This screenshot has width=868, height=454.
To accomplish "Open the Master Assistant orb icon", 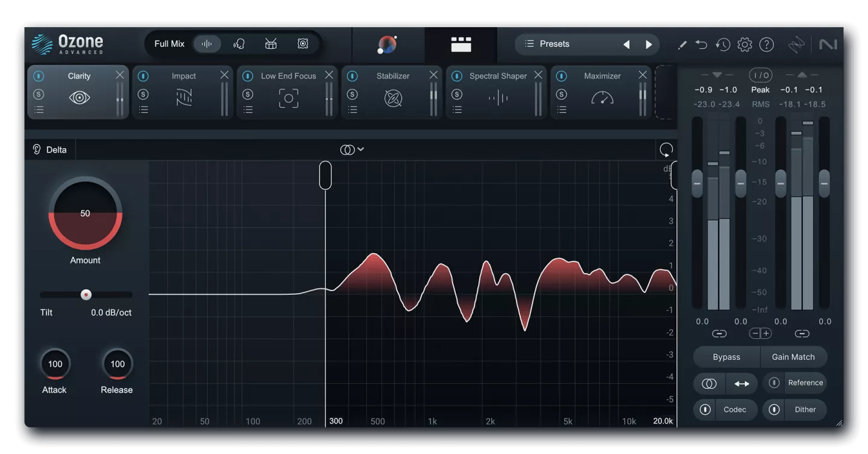I will [387, 44].
